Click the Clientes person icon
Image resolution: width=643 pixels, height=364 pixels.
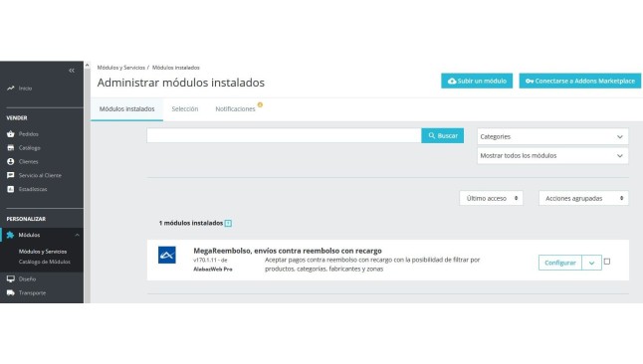[10, 161]
